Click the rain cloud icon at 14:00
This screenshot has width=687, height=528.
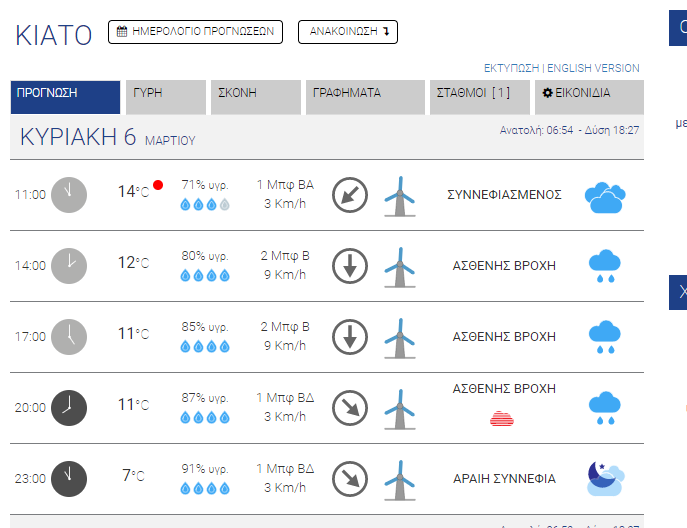(x=604, y=267)
